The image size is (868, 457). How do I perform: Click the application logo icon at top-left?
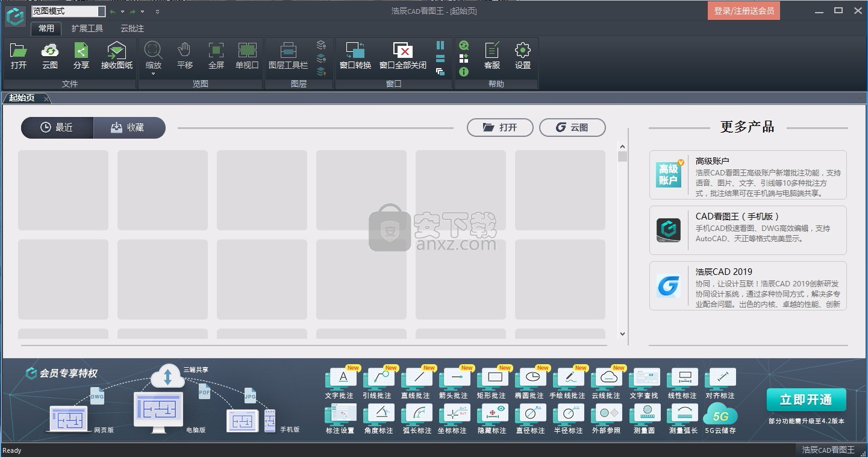click(15, 17)
